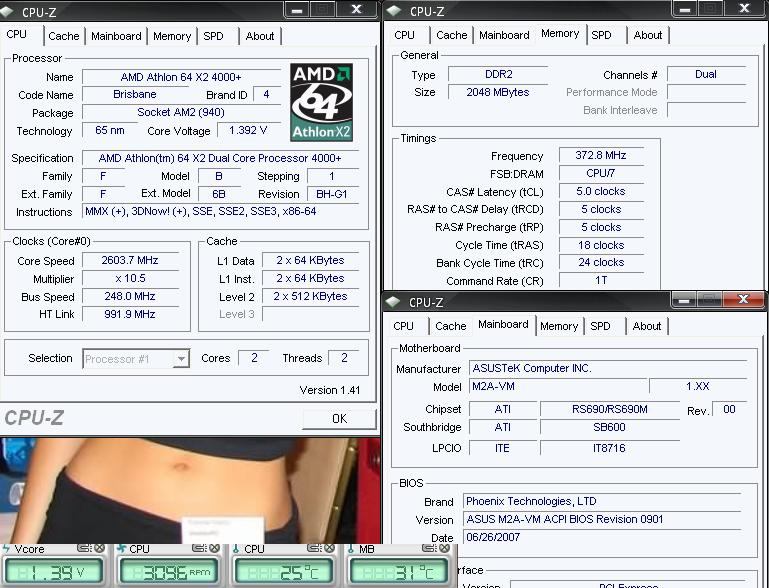Click the '248.0 MHz' bus speed value
Image resolution: width=769 pixels, height=588 pixels.
tap(130, 296)
